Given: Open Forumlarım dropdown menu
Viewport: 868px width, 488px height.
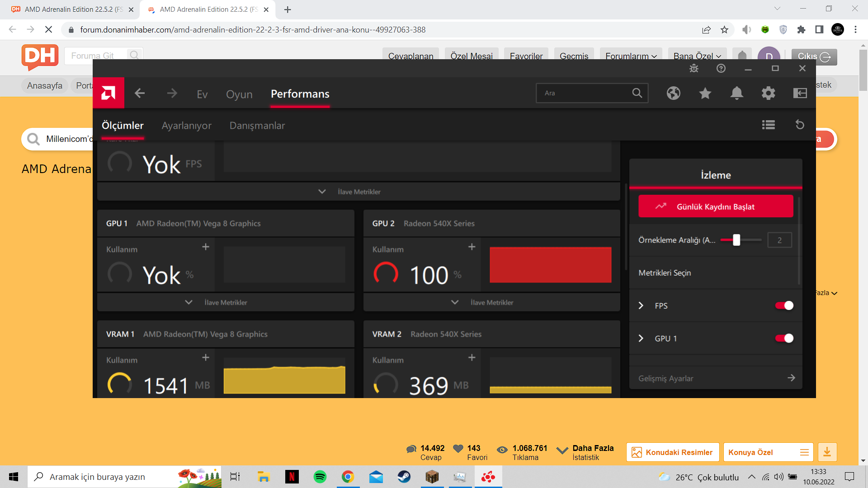Looking at the screenshot, I should point(631,56).
